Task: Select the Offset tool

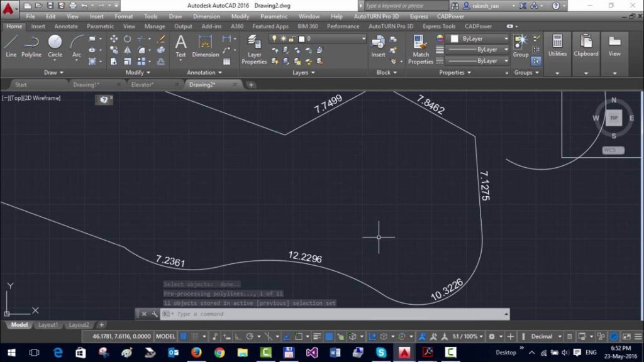Action: tap(161, 62)
